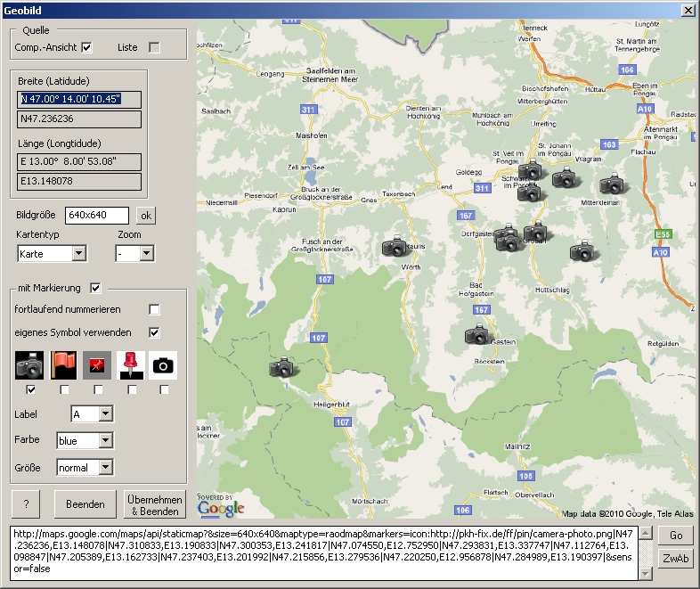Image resolution: width=700 pixels, height=589 pixels.
Task: Click the Go button
Action: pyautogui.click(x=676, y=535)
